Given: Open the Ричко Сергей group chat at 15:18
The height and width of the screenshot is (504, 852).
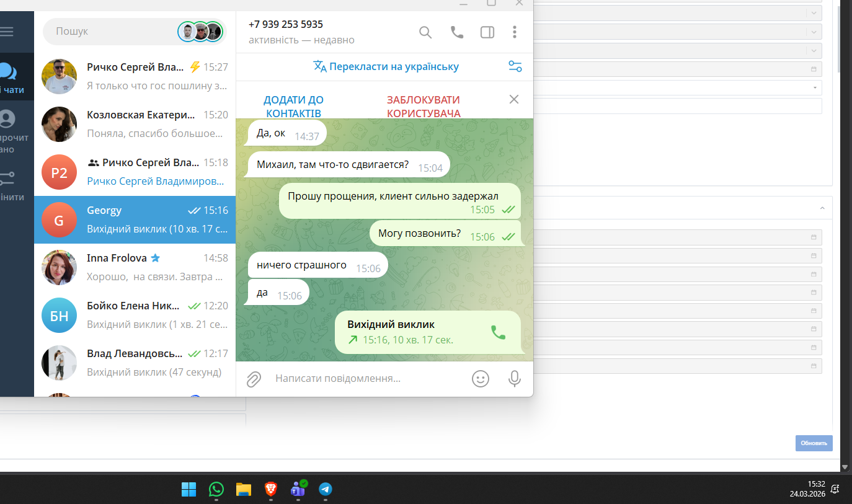Looking at the screenshot, I should (135, 172).
